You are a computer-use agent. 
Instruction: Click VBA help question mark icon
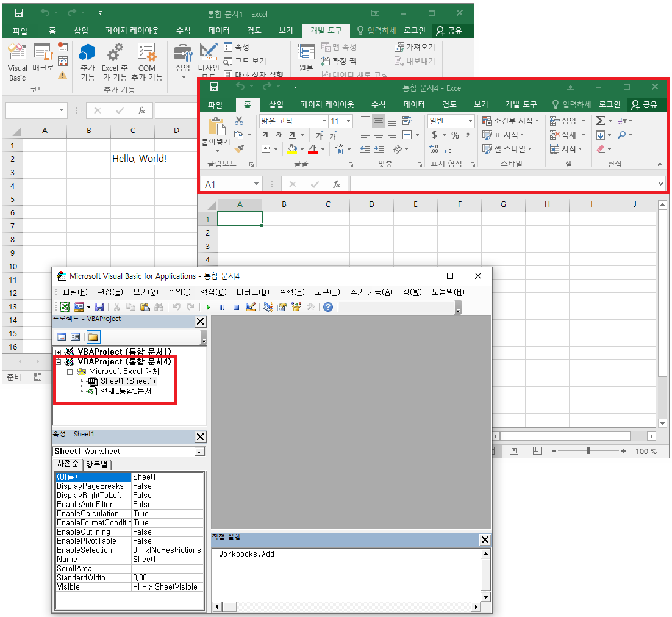[x=328, y=307]
